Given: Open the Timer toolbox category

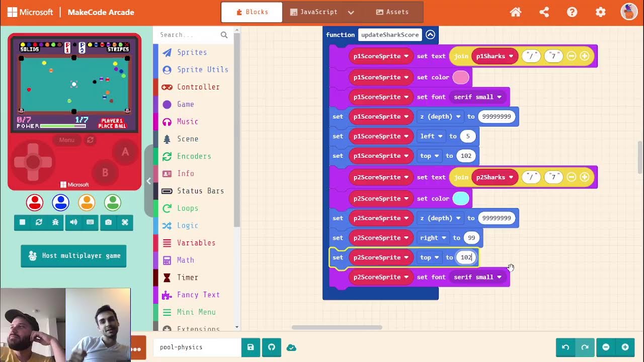Looking at the screenshot, I should [x=196, y=278].
